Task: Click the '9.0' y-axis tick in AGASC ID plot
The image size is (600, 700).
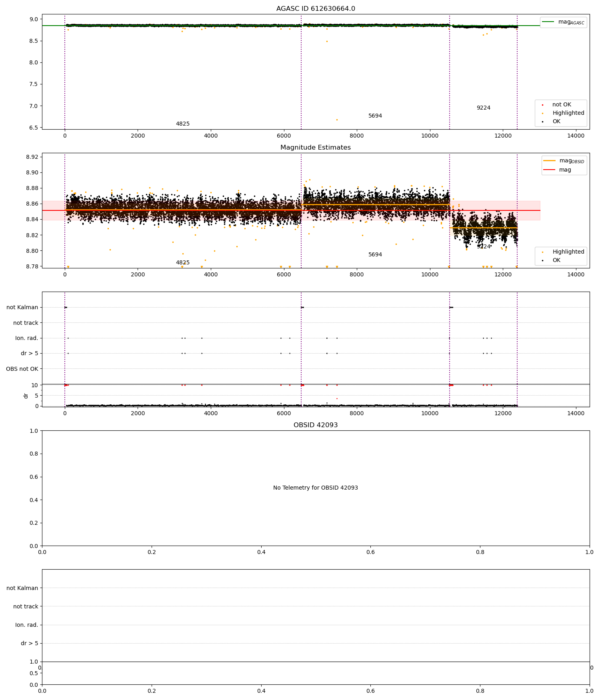Action: [x=34, y=19]
